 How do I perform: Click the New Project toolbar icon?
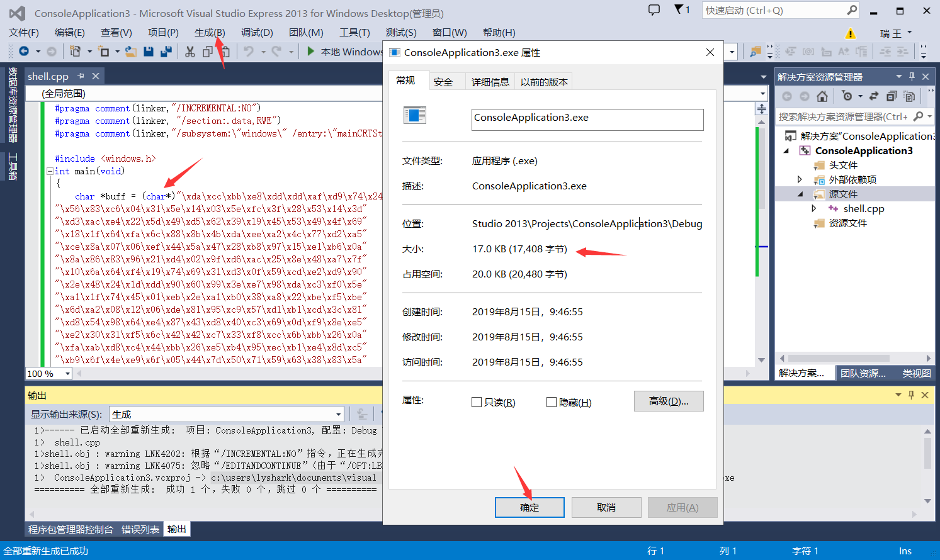click(76, 52)
